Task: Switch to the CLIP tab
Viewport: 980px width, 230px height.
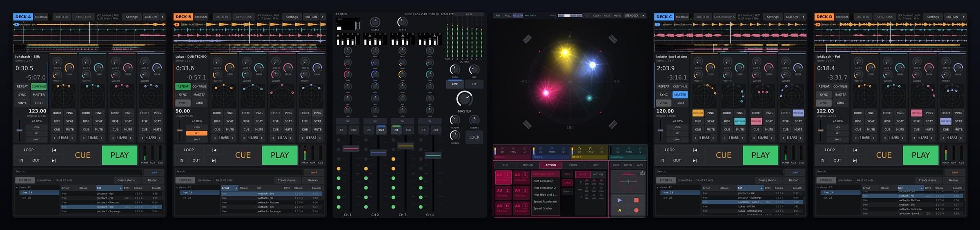Action: point(506,165)
